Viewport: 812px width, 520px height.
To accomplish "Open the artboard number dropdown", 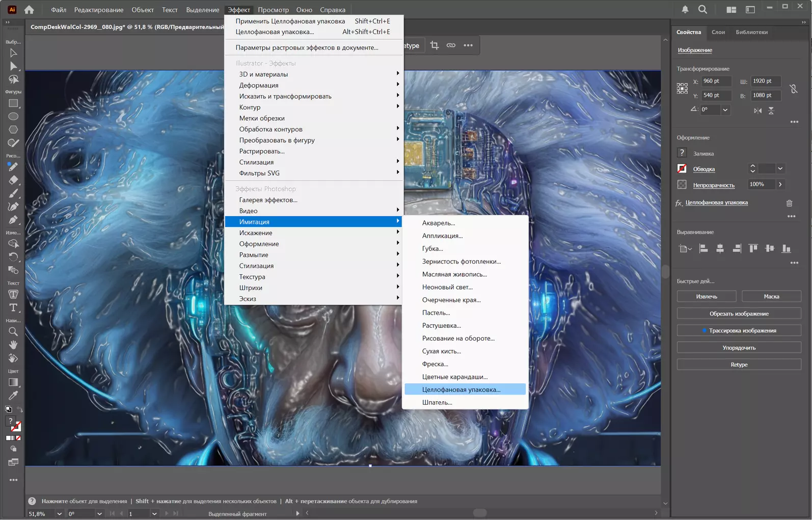I will click(154, 514).
